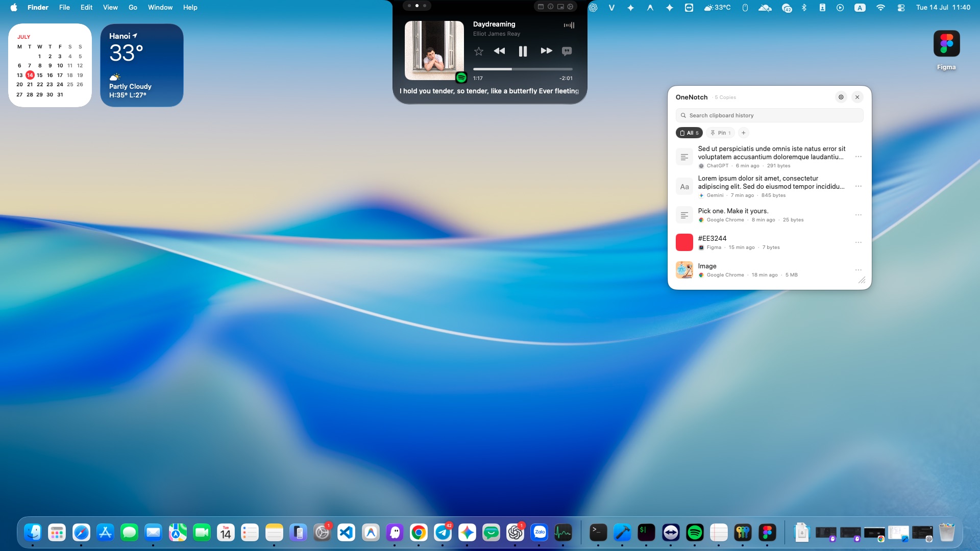Click the info icon in the notch header

pos(550,7)
